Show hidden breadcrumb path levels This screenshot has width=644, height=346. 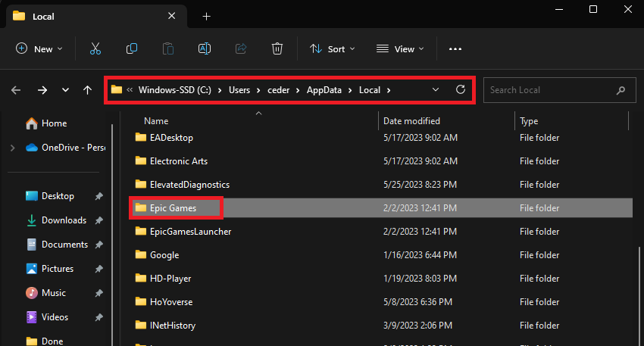(x=130, y=89)
